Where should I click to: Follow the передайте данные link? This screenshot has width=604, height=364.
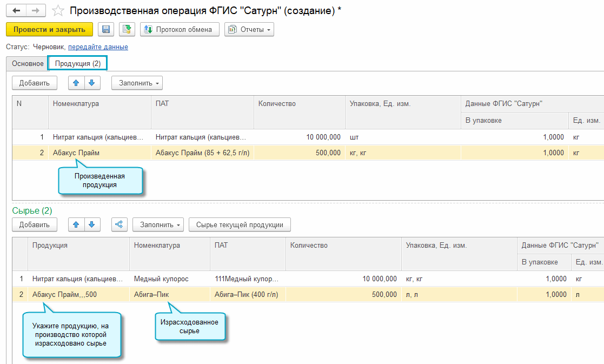[98, 47]
